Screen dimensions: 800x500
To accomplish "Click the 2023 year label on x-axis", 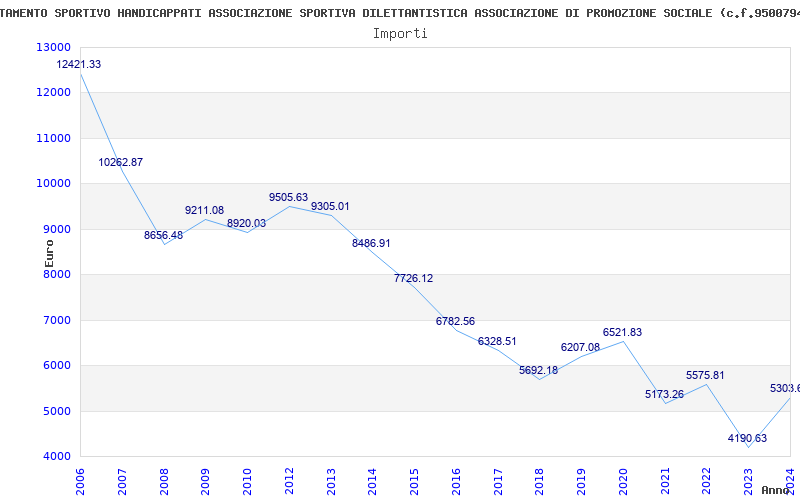I will coord(748,482).
